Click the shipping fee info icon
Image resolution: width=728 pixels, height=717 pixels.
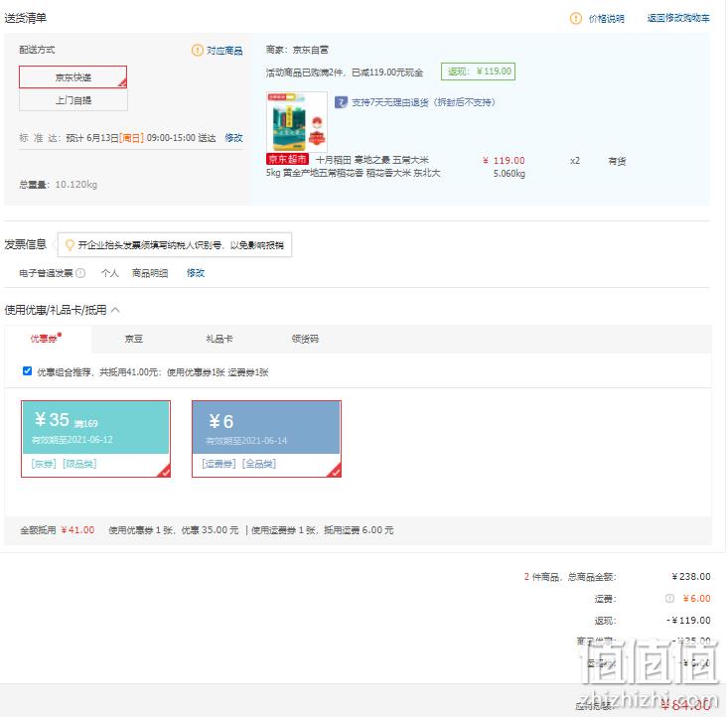669,598
